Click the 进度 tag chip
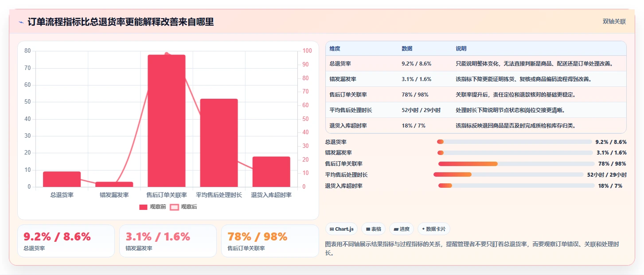Screen dimensions: 644x275 pyautogui.click(x=402, y=229)
